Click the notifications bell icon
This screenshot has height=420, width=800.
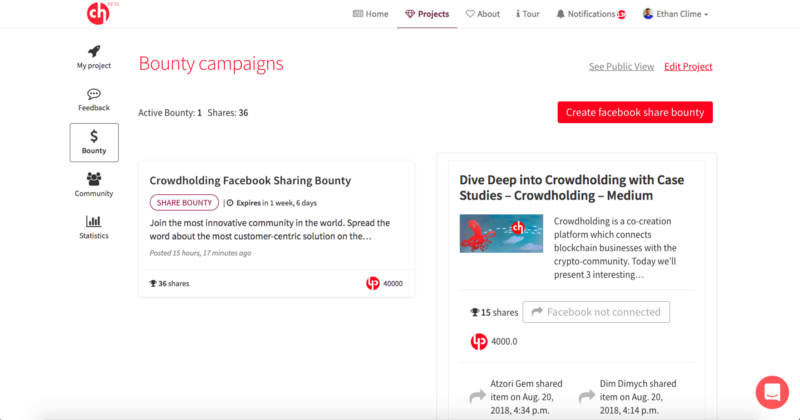560,14
